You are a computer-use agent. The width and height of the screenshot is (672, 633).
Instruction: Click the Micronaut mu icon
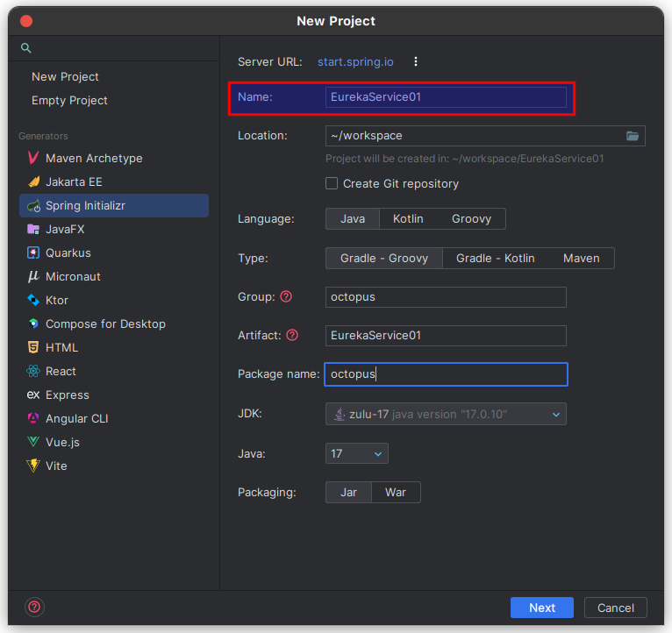33,277
